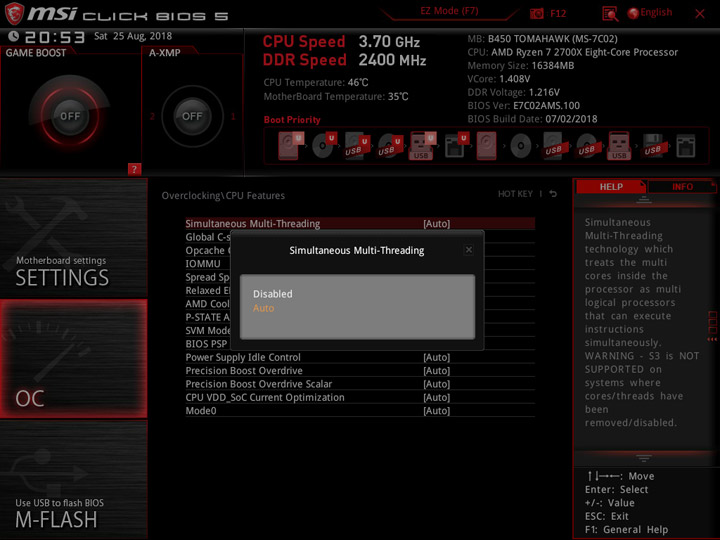Click the Overclocking\CPU Features breadcrumb
720x540 pixels.
pyautogui.click(x=223, y=196)
